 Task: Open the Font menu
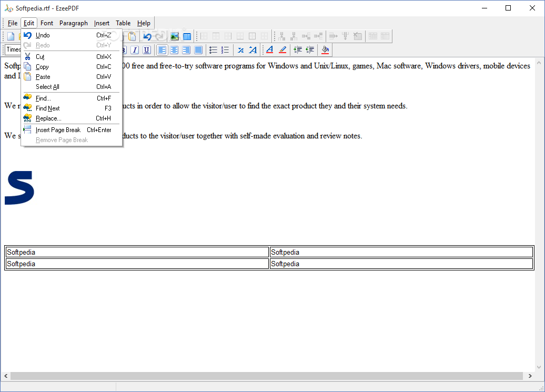click(x=47, y=23)
